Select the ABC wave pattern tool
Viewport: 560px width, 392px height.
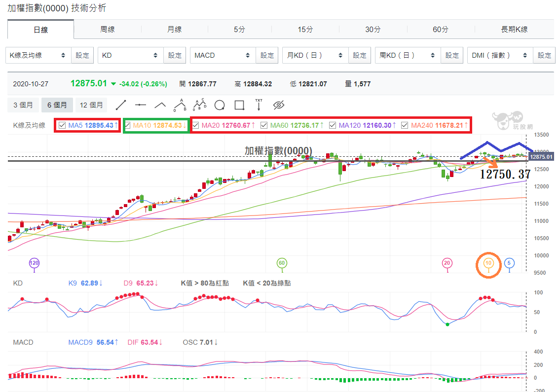[x=180, y=105]
